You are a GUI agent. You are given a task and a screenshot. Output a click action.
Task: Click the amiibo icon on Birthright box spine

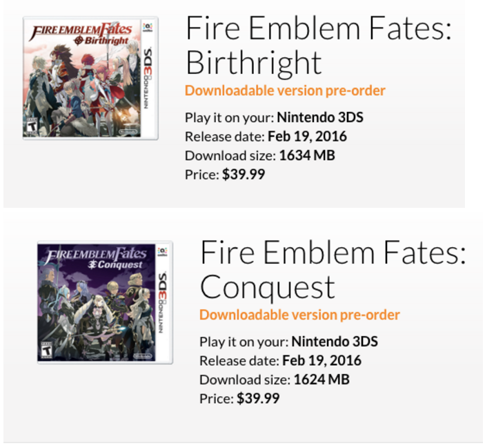tap(148, 28)
